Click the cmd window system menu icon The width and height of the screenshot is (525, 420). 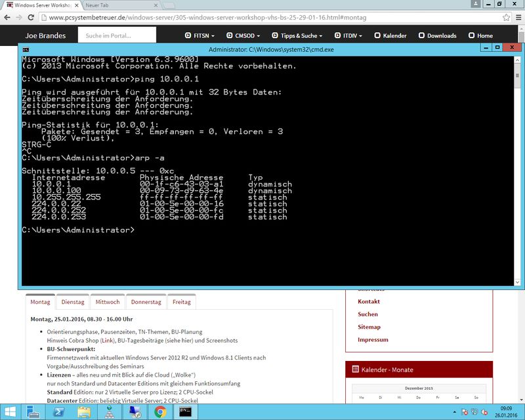25,49
